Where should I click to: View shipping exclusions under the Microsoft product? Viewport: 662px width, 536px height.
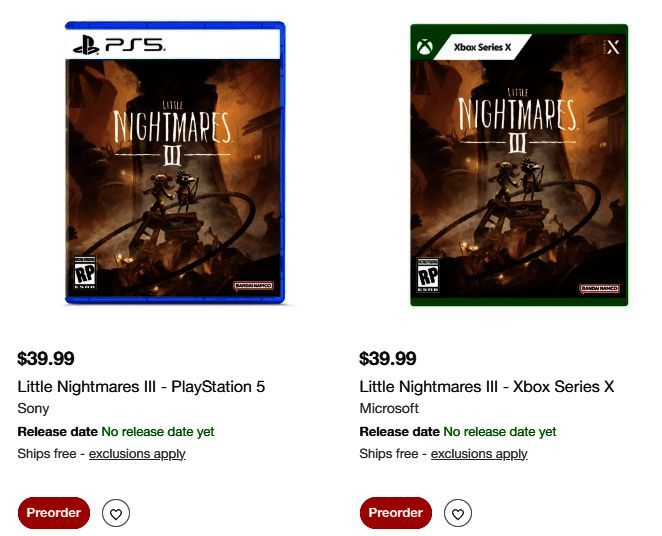pos(479,454)
